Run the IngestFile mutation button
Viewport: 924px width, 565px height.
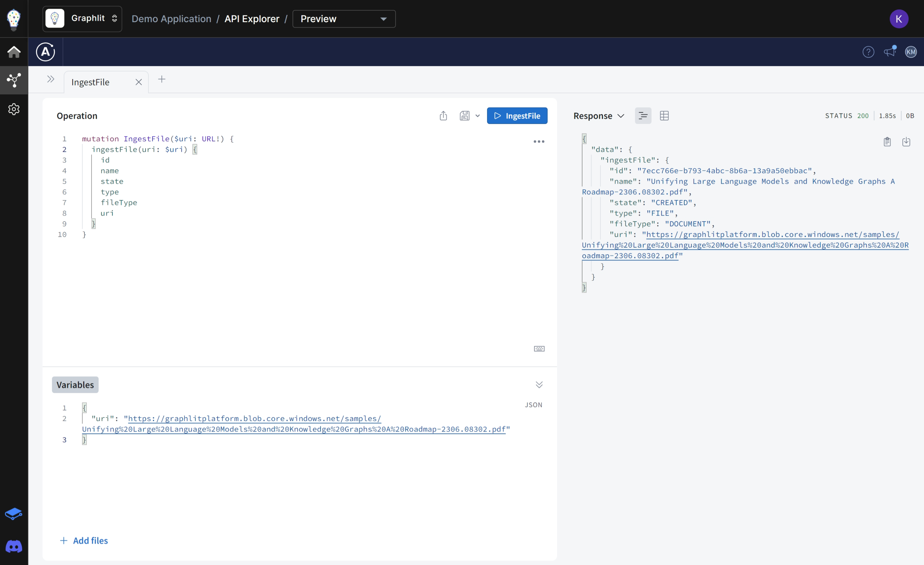pos(517,116)
